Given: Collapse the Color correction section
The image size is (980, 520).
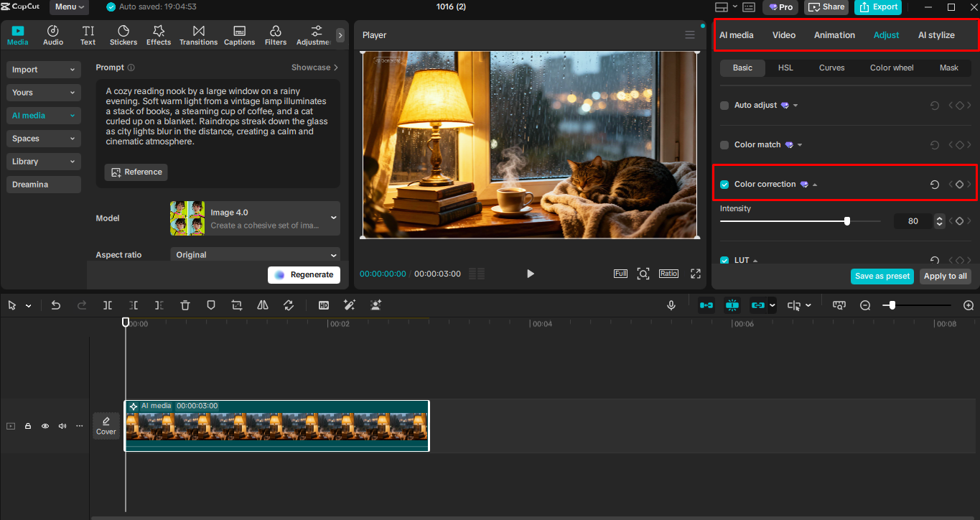Looking at the screenshot, I should [816, 184].
